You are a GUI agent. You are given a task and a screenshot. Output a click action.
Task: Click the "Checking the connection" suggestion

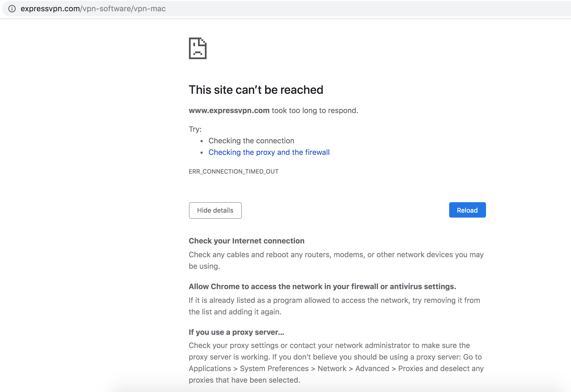point(251,141)
